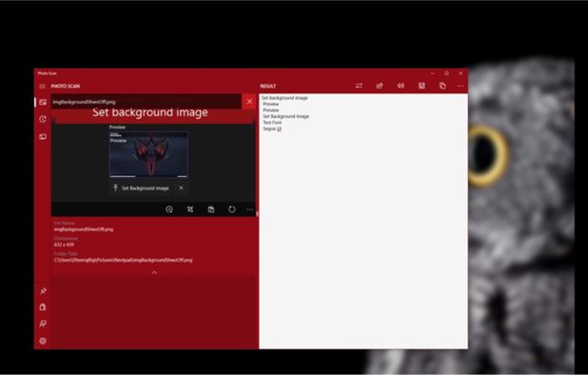This screenshot has height=375, width=588.
Task: Click the rotate icon below image
Action: click(x=232, y=209)
